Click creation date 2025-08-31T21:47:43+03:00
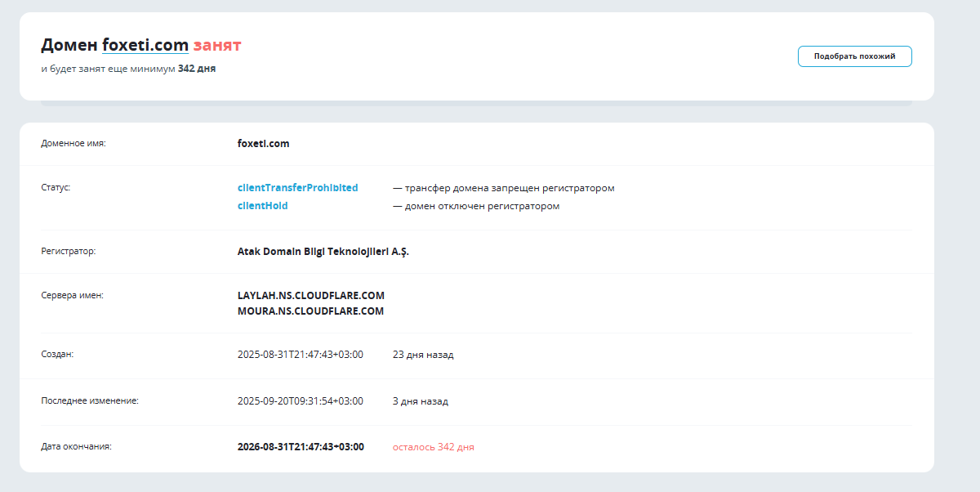Screen dimensions: 980x492 [x=300, y=355]
